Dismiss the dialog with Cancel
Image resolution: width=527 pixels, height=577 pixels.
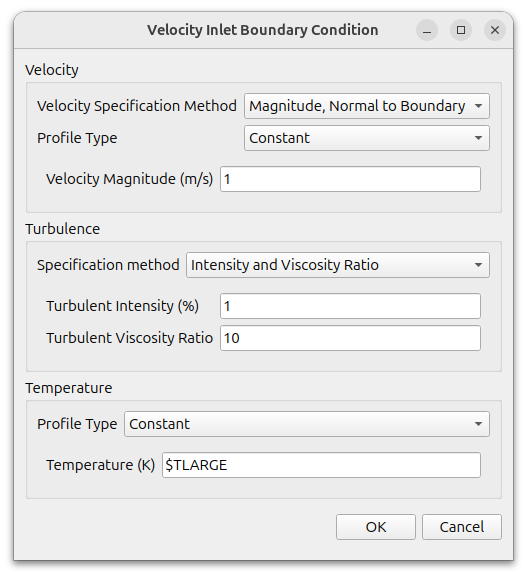coord(462,527)
